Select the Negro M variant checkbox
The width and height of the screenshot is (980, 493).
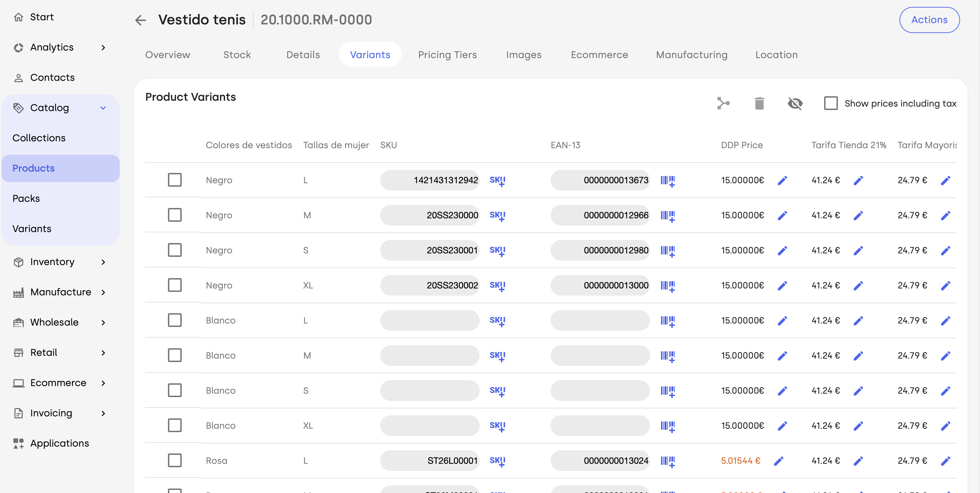click(174, 215)
